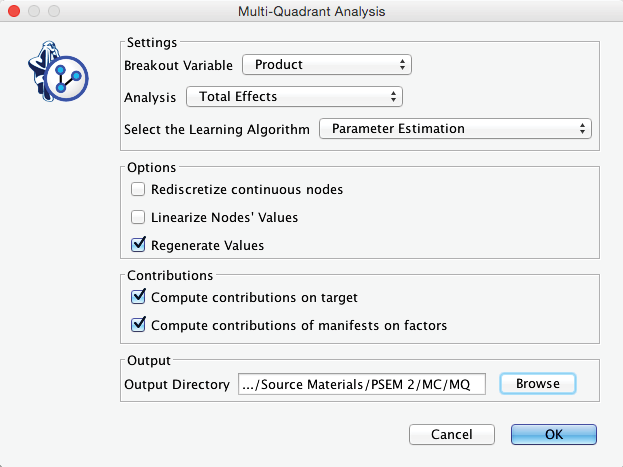
Task: Click the Parameter Estimation dropdown arrows
Action: tap(582, 129)
